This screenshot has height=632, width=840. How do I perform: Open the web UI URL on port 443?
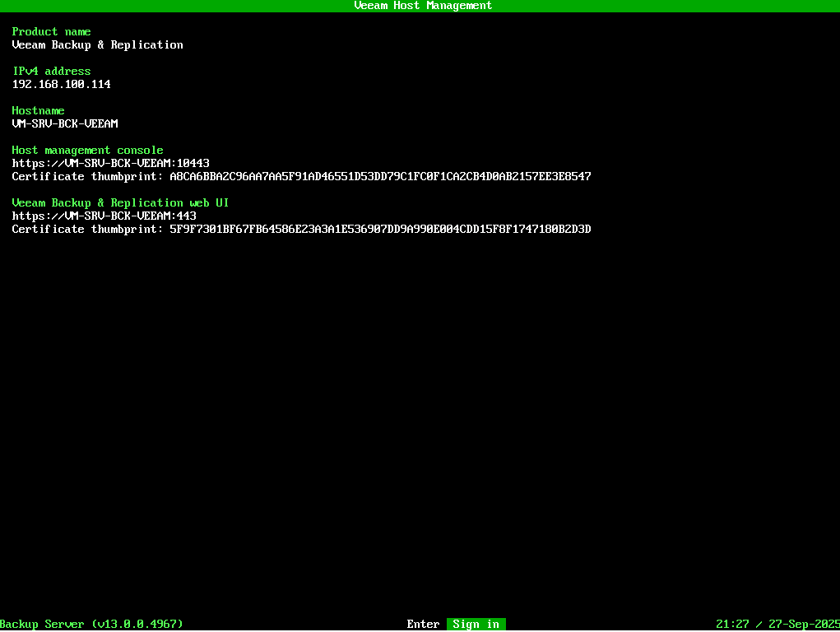(x=104, y=216)
